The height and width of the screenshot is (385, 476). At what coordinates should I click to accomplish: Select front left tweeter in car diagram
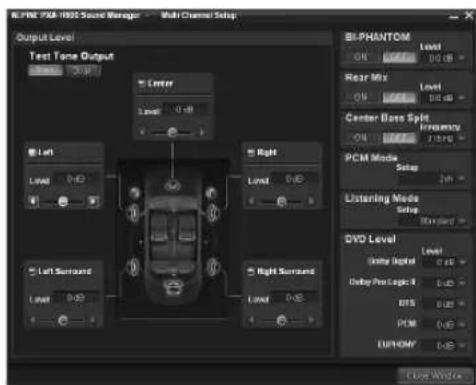pyautogui.click(x=134, y=192)
